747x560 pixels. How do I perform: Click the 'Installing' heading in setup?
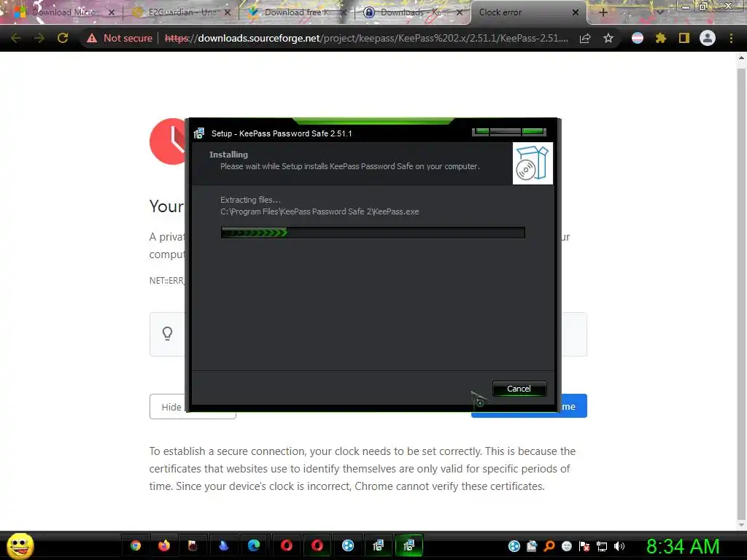(x=228, y=155)
